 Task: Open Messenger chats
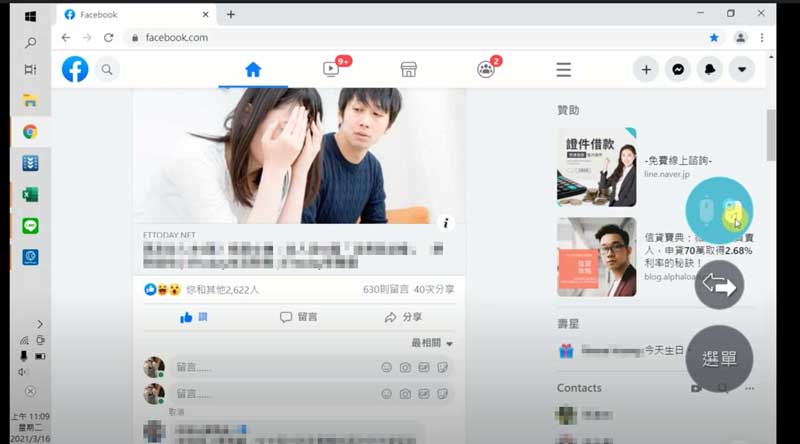click(678, 69)
